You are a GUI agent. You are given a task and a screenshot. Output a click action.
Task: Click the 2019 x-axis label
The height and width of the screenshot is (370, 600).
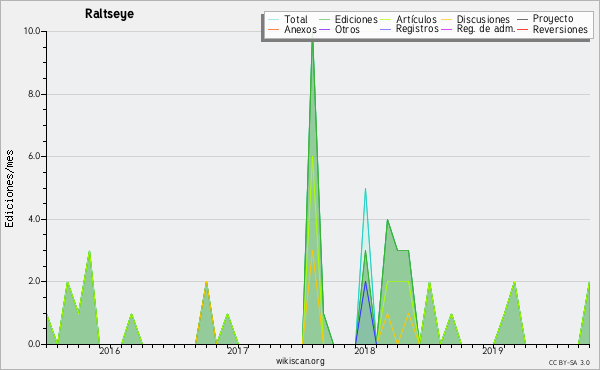click(492, 350)
